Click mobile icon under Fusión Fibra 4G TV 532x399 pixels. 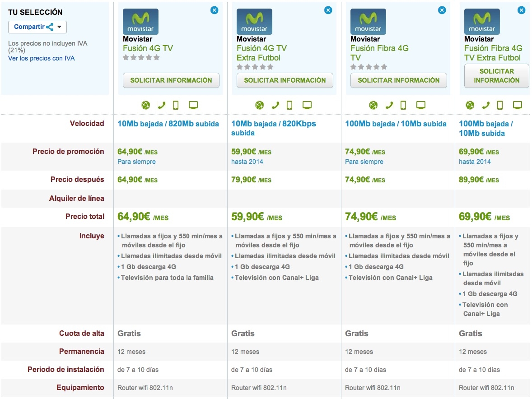point(403,106)
